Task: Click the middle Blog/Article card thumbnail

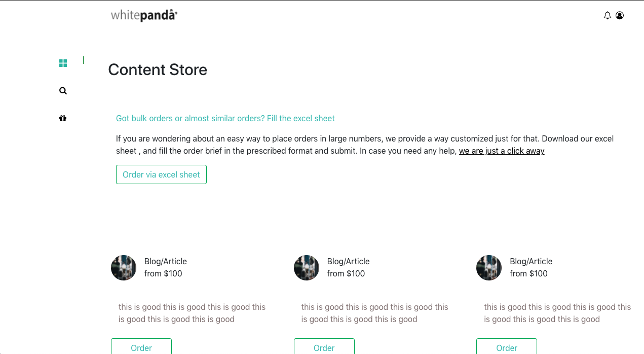Action: 307,268
